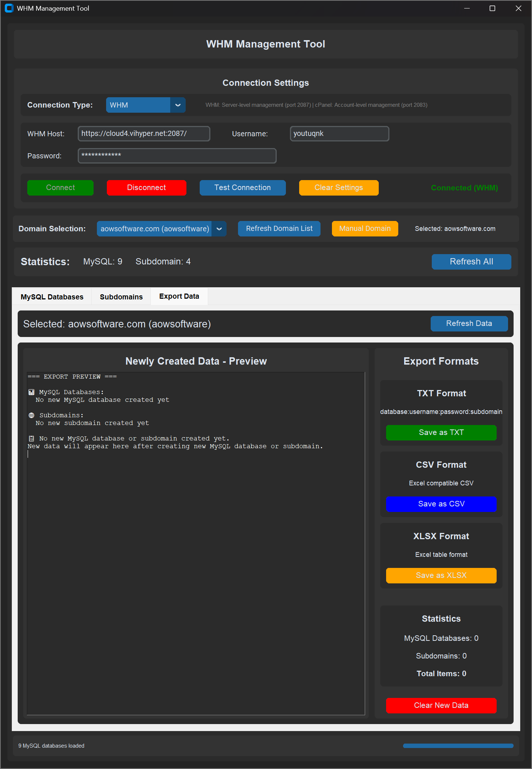Click Save as XLSX

441,576
